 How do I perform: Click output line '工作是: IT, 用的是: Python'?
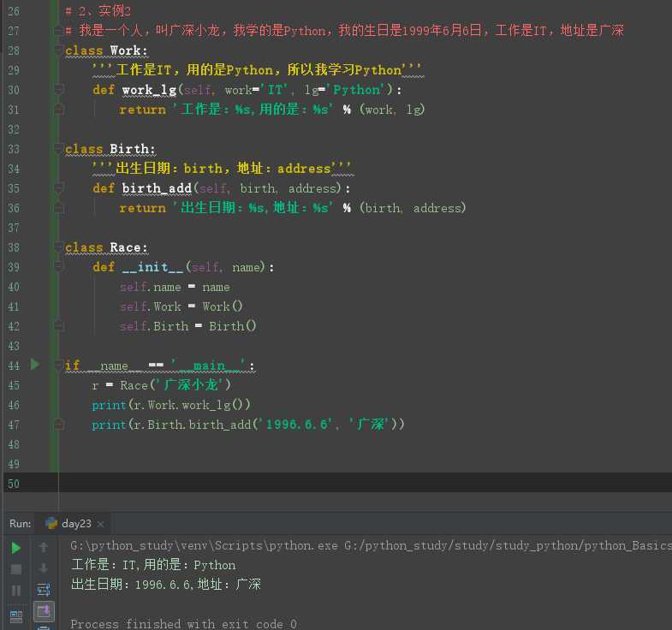coord(153,565)
